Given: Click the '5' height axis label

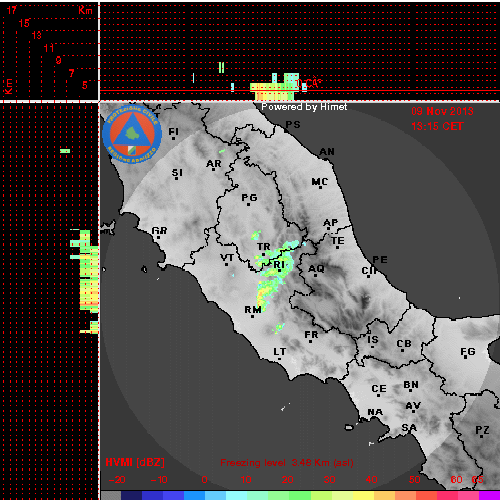Looking at the screenshot, I should [85, 85].
